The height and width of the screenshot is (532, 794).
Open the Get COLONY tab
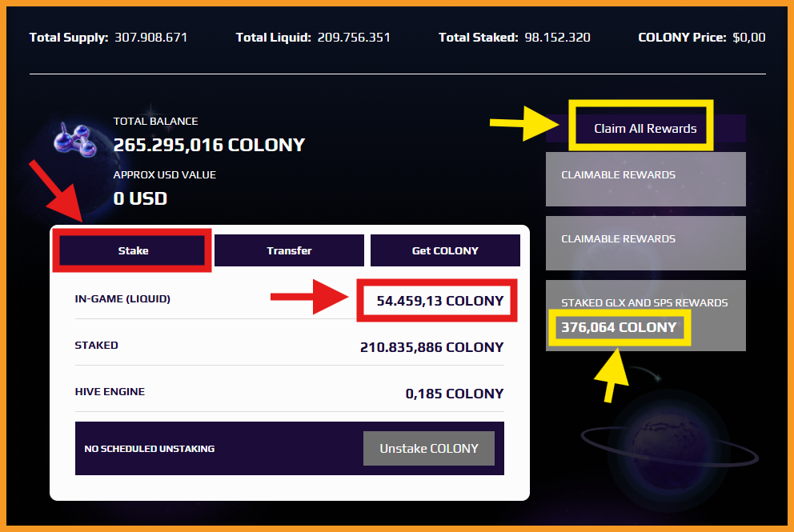(x=445, y=250)
